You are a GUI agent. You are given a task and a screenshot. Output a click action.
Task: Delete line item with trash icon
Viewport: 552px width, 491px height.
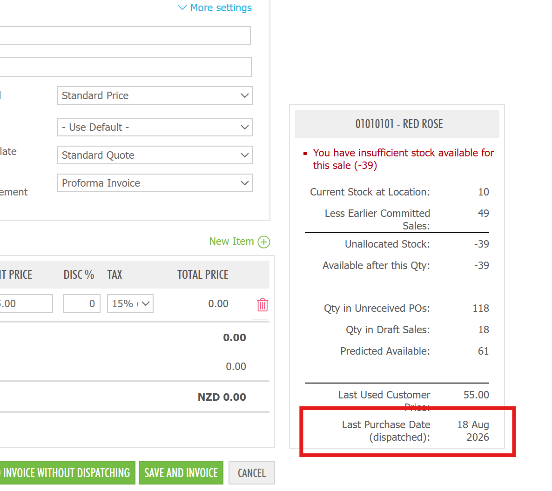(263, 305)
